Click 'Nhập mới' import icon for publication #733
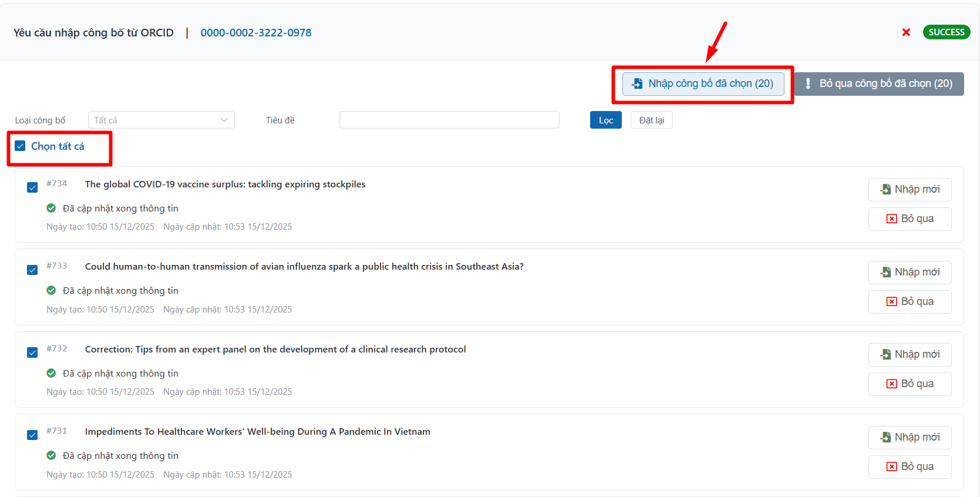The width and height of the screenshot is (980, 497). coord(885,272)
